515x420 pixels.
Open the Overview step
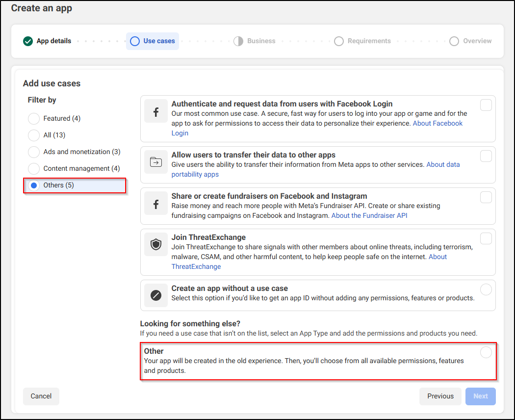pyautogui.click(x=471, y=41)
